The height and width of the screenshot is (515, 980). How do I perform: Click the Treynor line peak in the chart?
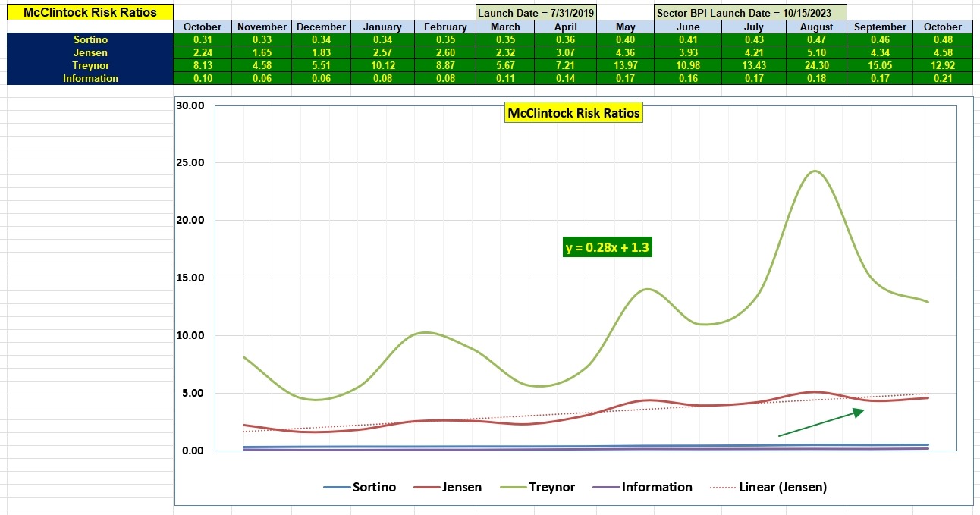click(815, 171)
